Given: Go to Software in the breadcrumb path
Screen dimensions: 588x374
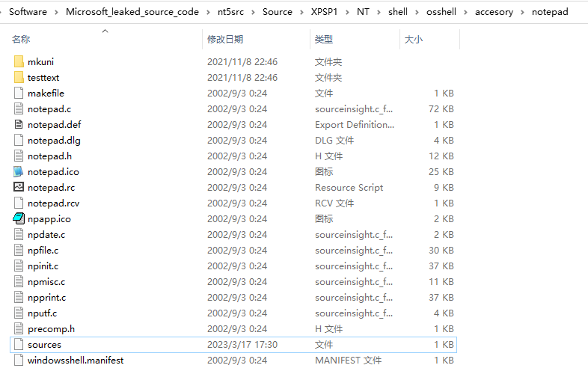Looking at the screenshot, I should point(28,12).
